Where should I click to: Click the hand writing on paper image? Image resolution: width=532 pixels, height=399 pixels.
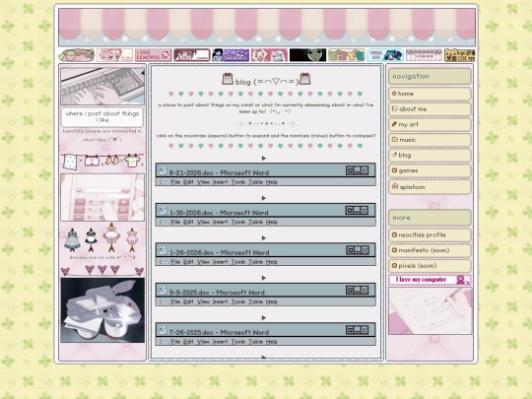(430, 311)
